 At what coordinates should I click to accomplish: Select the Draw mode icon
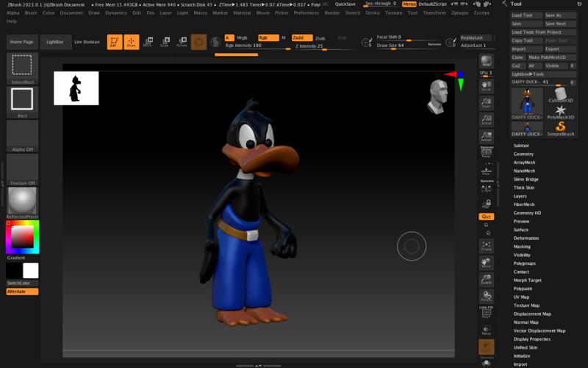[132, 42]
